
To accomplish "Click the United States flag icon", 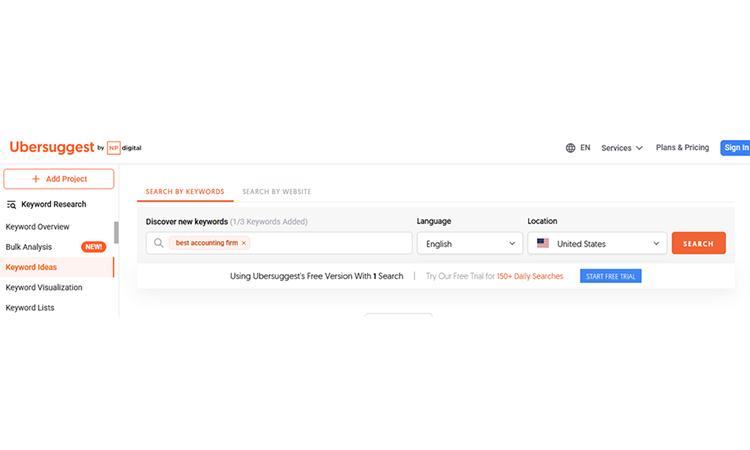I will coord(543,243).
